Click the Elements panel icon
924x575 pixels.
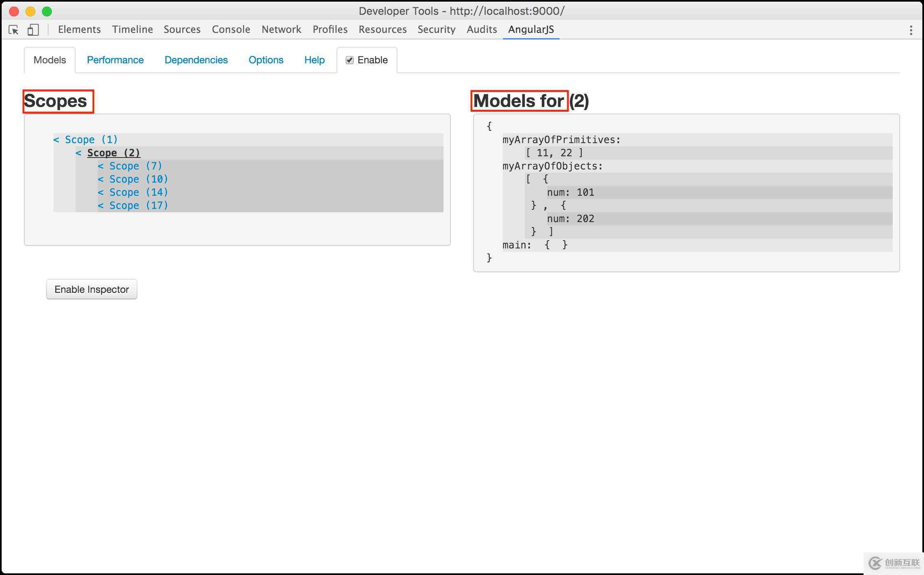[79, 29]
